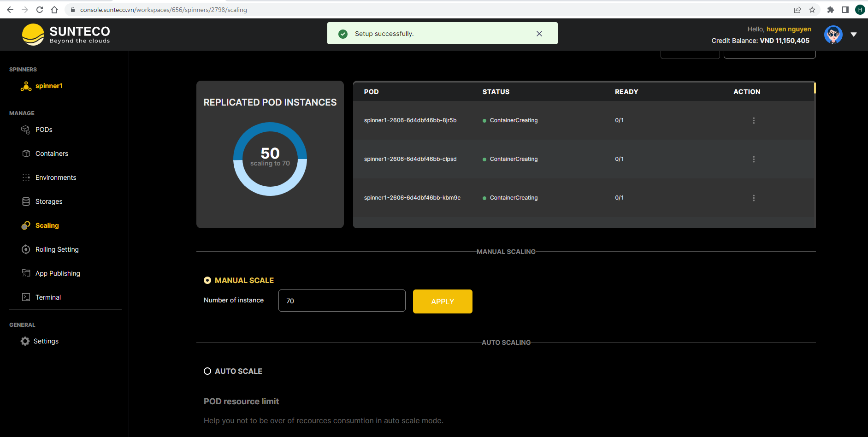Image resolution: width=868 pixels, height=437 pixels.
Task: Expand the profile dropdown arrow
Action: (x=855, y=34)
